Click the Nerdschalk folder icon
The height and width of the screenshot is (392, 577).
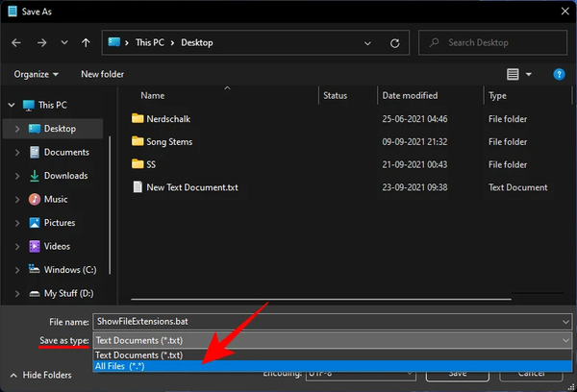coord(138,118)
